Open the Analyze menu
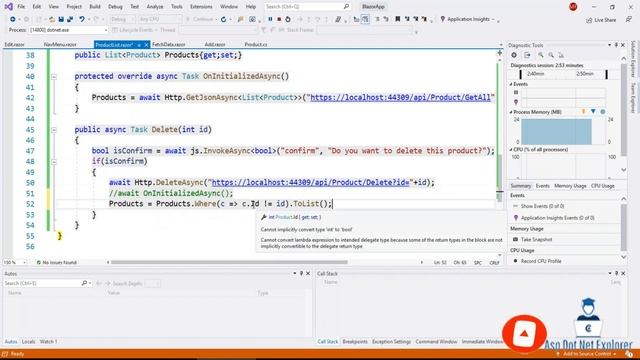The image size is (640, 360). click(x=155, y=7)
